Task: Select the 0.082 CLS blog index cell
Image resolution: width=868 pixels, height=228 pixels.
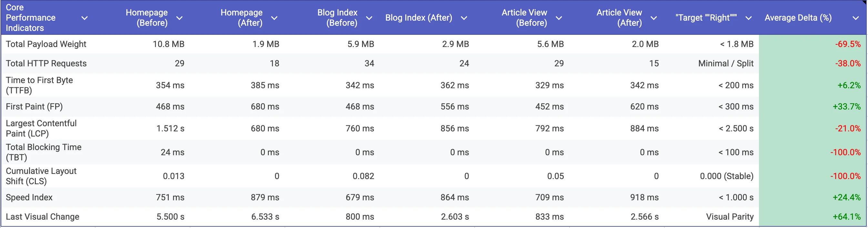Action: tap(363, 176)
